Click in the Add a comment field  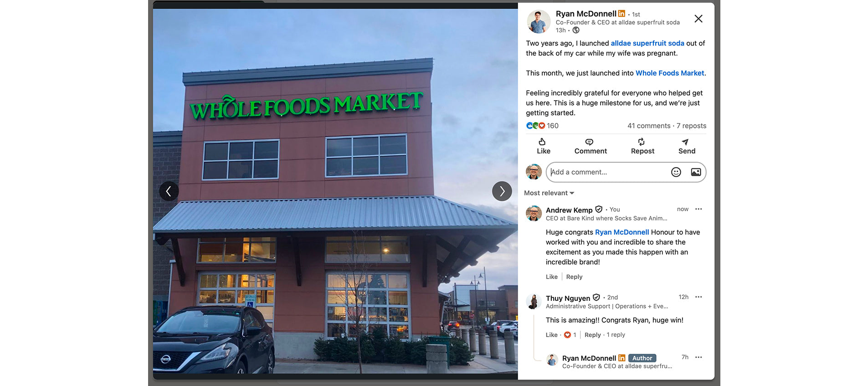pos(608,172)
